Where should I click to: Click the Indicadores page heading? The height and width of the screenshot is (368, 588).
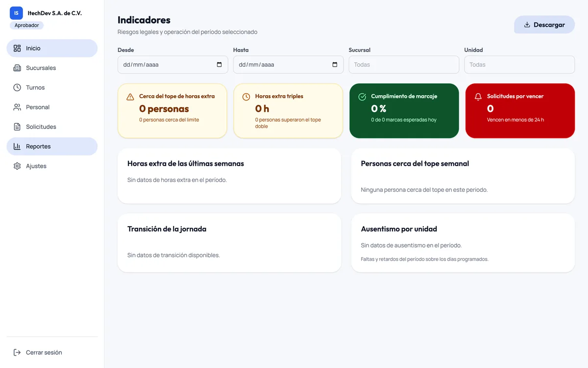[144, 20]
